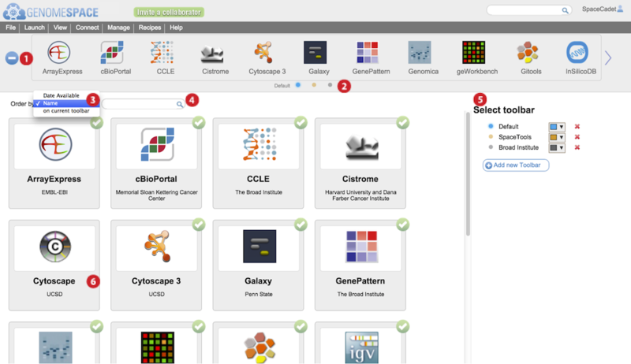Choose on current toolbar sort option
Screen dimensions: 631x364
(x=66, y=111)
